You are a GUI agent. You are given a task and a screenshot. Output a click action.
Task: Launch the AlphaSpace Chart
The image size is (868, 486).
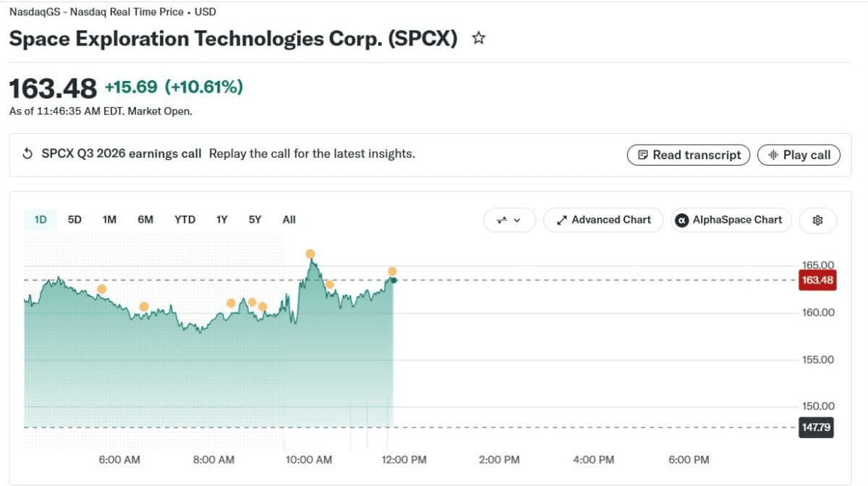(731, 220)
